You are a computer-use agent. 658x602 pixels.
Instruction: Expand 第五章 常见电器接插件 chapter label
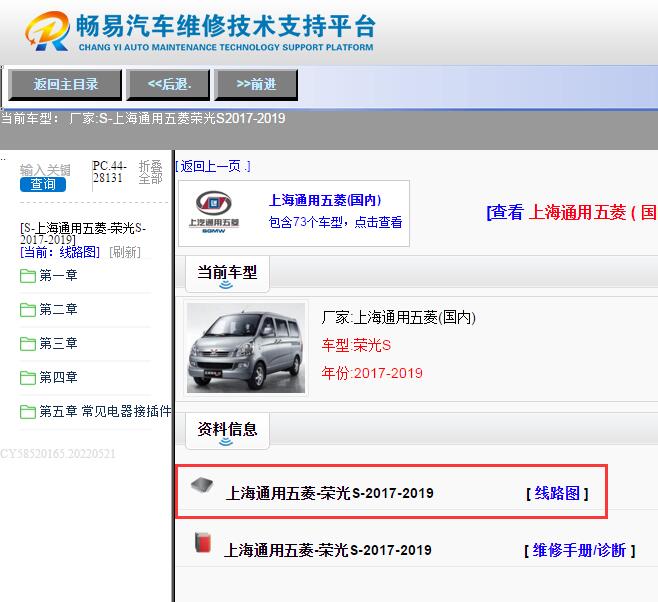pos(105,411)
